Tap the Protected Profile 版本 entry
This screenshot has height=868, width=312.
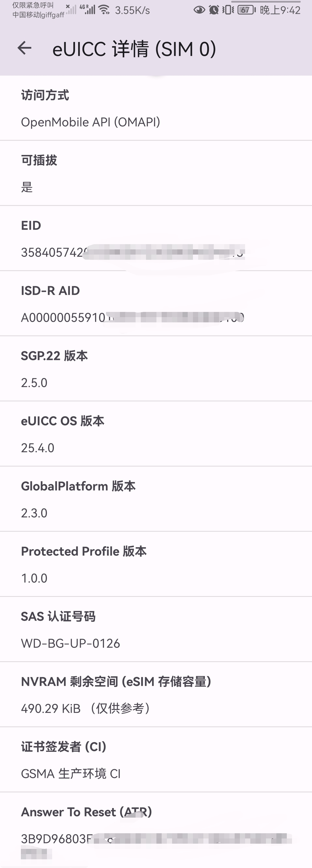pos(156,564)
